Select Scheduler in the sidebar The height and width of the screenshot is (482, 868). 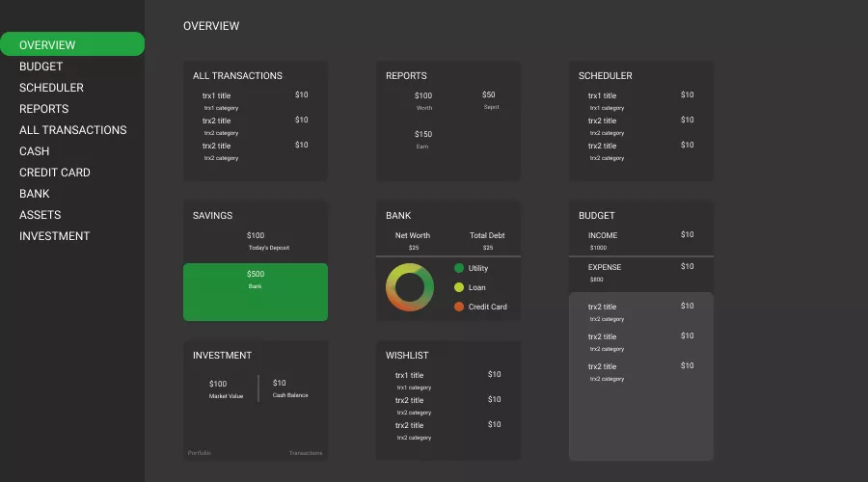click(51, 88)
